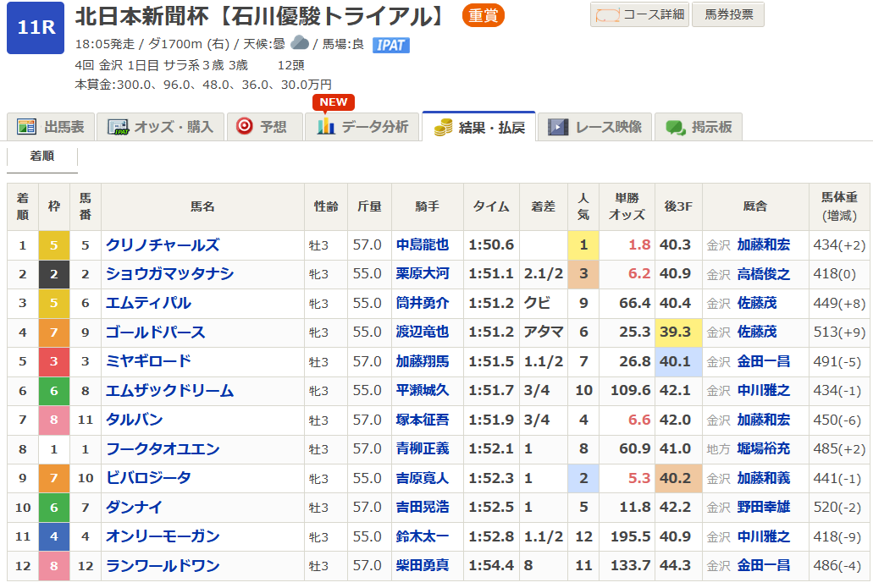Open horse ランワールドワン link

[163, 566]
